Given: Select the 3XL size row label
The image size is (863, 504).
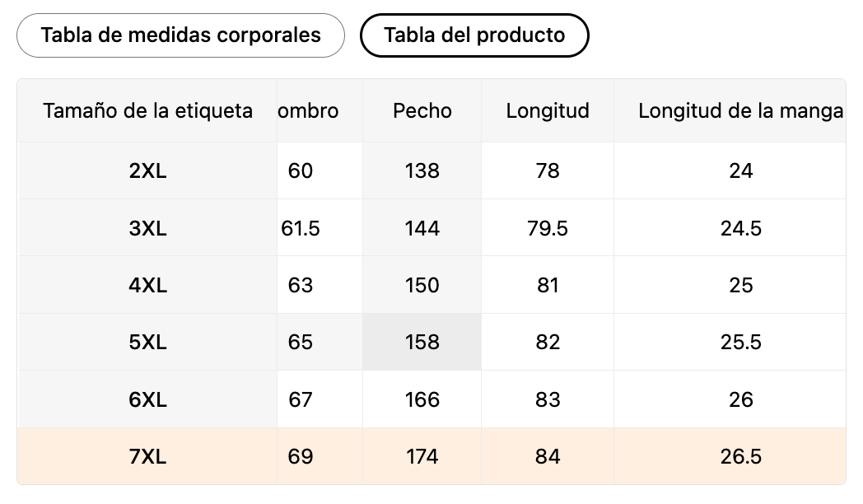Looking at the screenshot, I should point(148,228).
